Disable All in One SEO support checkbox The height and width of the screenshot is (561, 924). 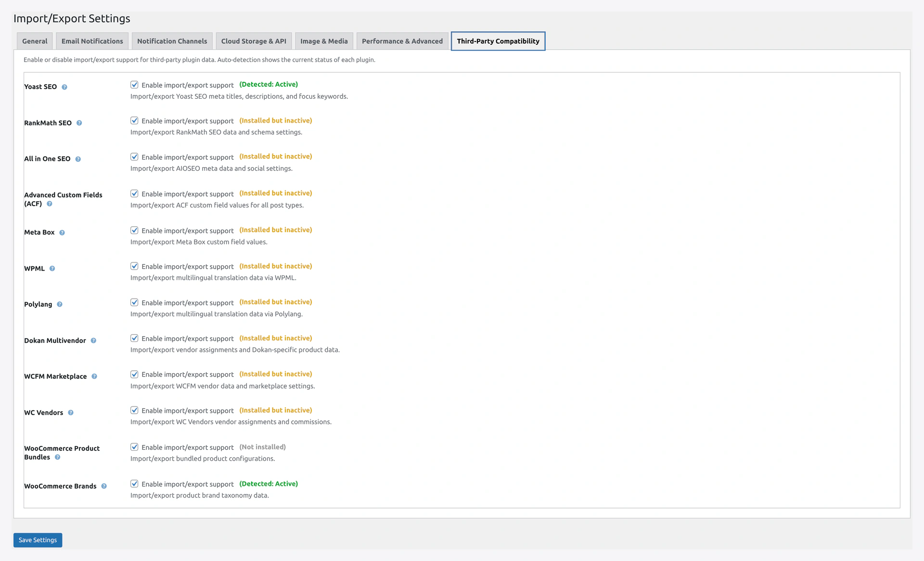tap(134, 157)
